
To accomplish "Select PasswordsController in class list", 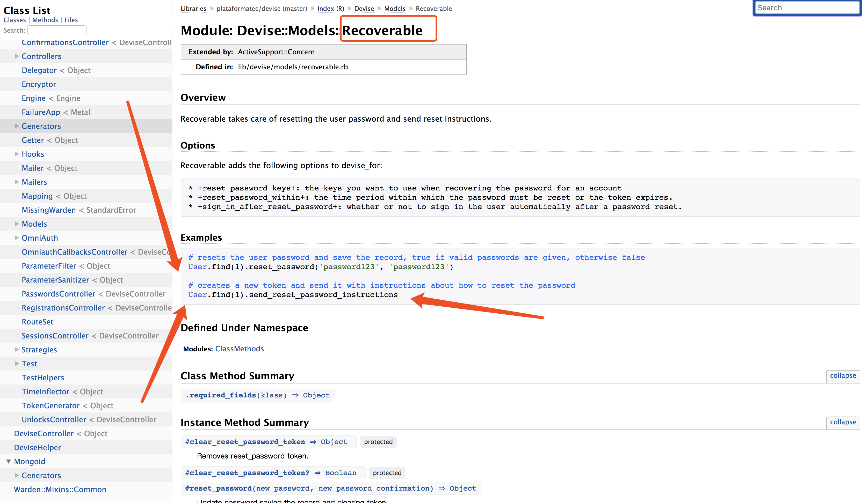I will pos(58,294).
